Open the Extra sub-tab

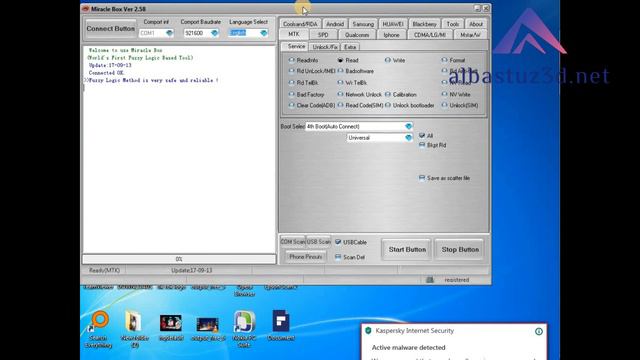350,47
